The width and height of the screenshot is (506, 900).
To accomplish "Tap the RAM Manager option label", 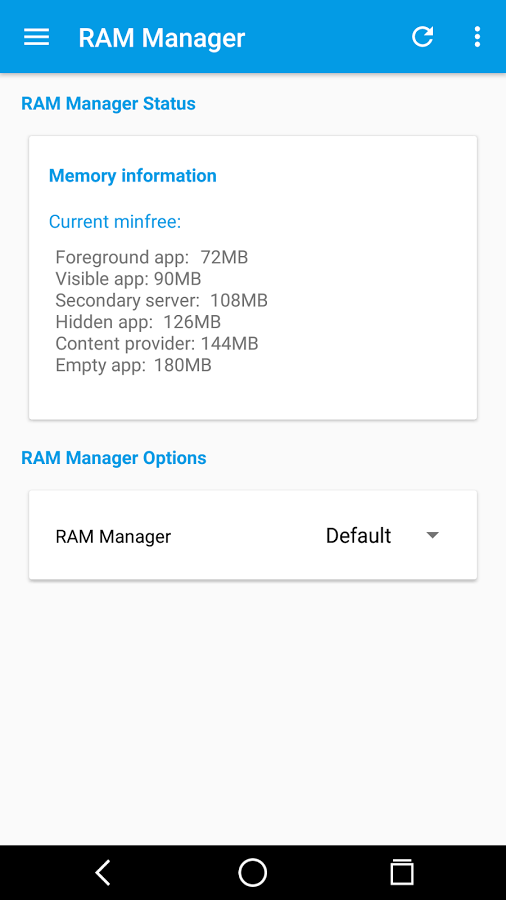I will pos(113,537).
